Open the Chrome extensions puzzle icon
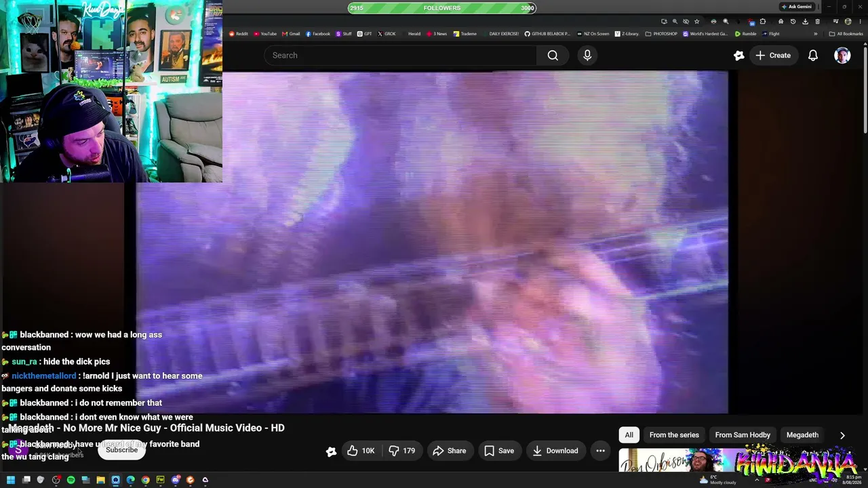 [x=763, y=22]
